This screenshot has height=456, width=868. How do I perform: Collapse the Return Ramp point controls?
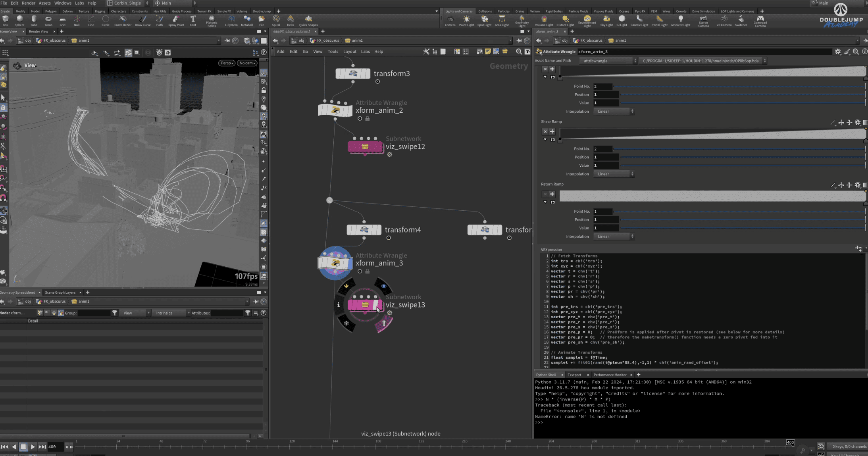545,202
